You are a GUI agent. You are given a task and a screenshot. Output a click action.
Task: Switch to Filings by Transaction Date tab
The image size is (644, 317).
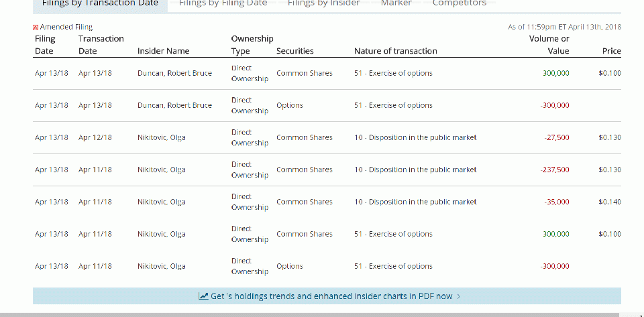coord(100,3)
